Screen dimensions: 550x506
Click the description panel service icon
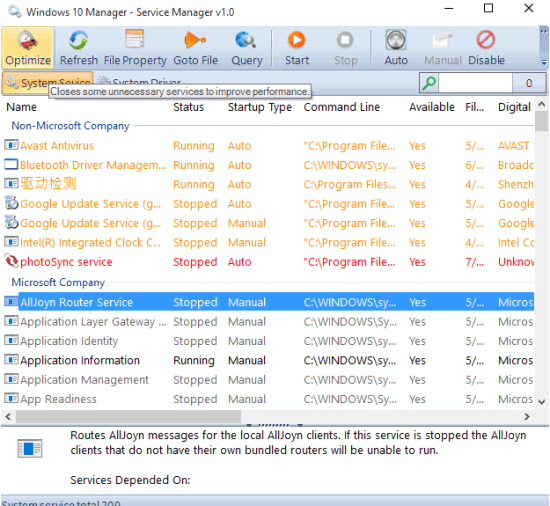30,448
